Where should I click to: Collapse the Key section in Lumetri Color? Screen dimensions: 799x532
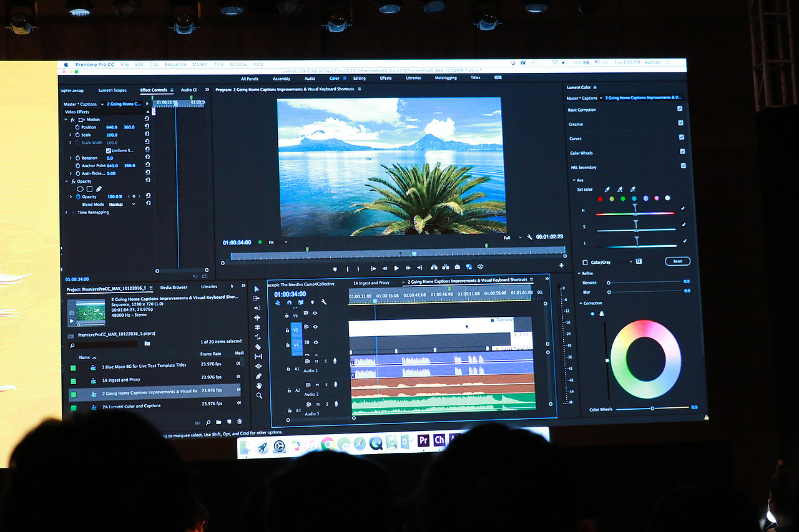point(575,181)
